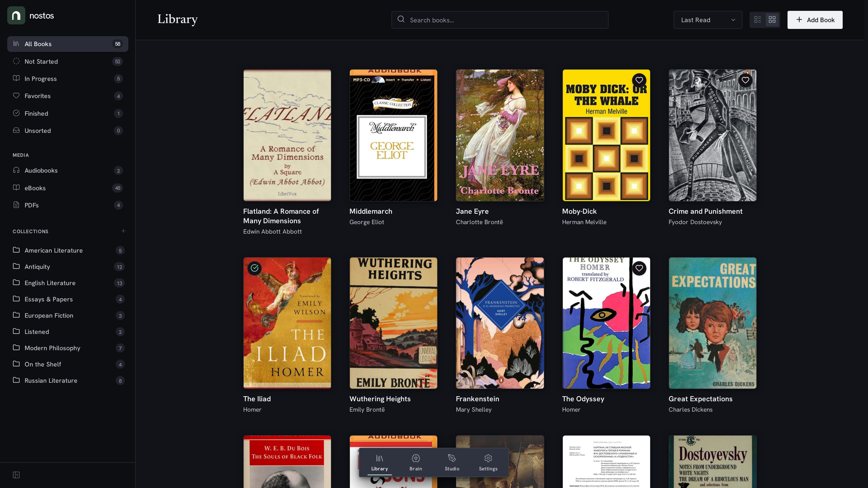Open On the Shelf collection
The image size is (868, 488).
click(68, 364)
